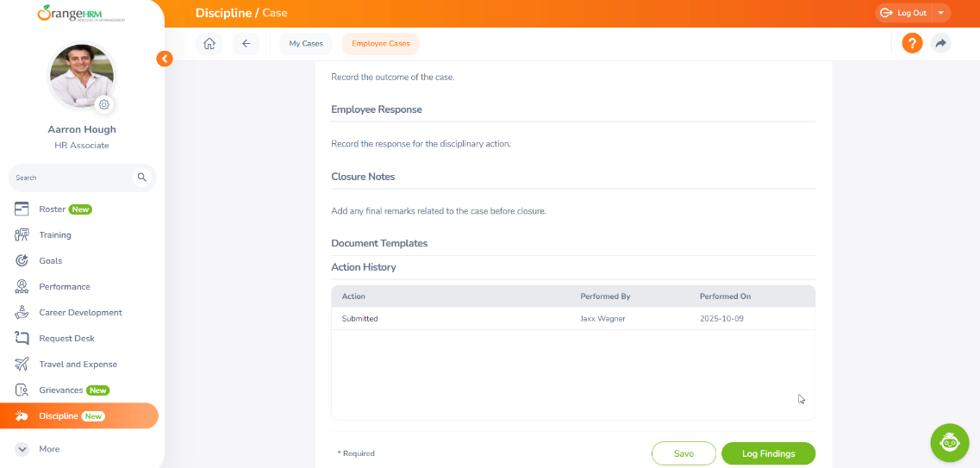This screenshot has width=980, height=468.
Task: Click the share arrow icon
Action: [x=940, y=43]
